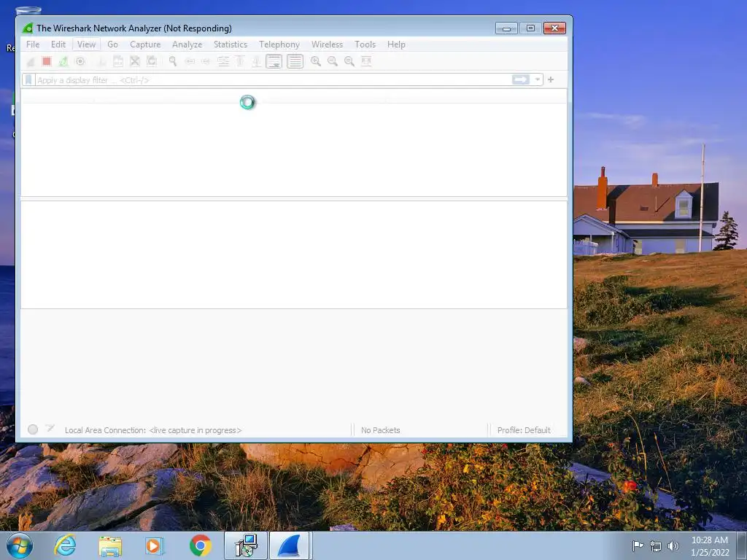Launch Internet Explorer from taskbar
The image size is (747, 560).
coord(65,545)
